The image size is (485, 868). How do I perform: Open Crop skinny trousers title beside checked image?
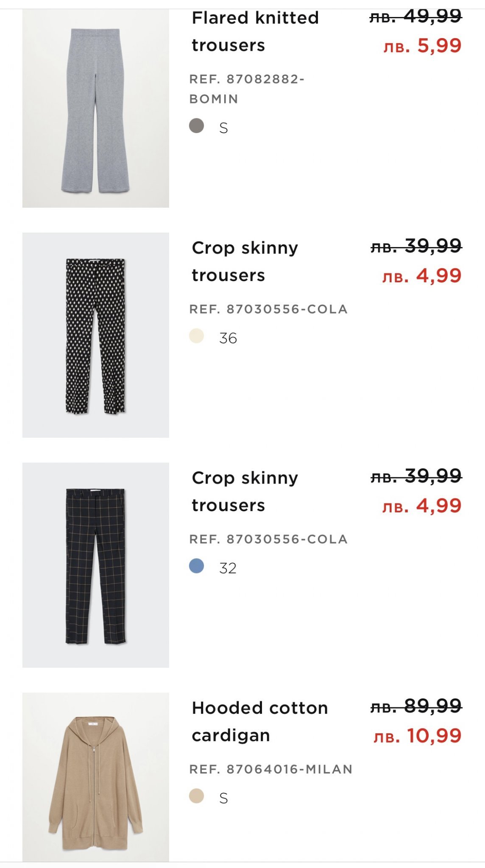point(245,491)
